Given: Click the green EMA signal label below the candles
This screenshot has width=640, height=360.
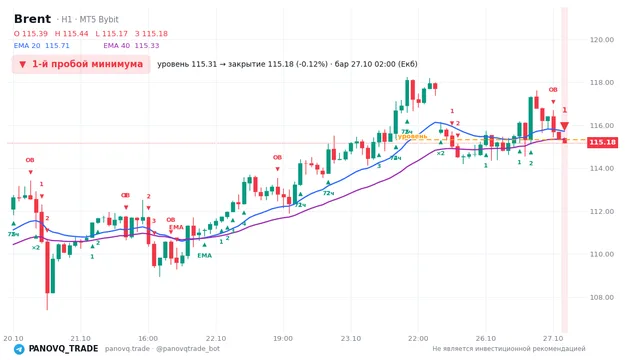Looking at the screenshot, I should (204, 256).
